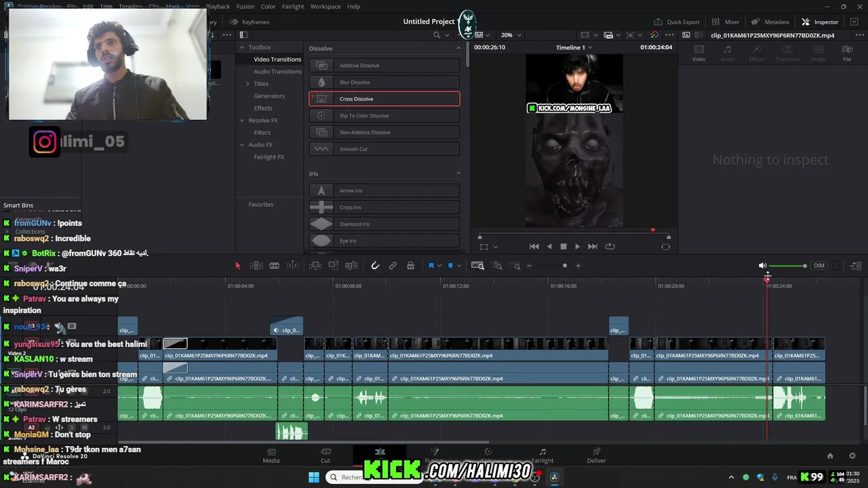Click the viewer Play forward button
Image resolution: width=868 pixels, height=488 pixels.
pos(577,247)
